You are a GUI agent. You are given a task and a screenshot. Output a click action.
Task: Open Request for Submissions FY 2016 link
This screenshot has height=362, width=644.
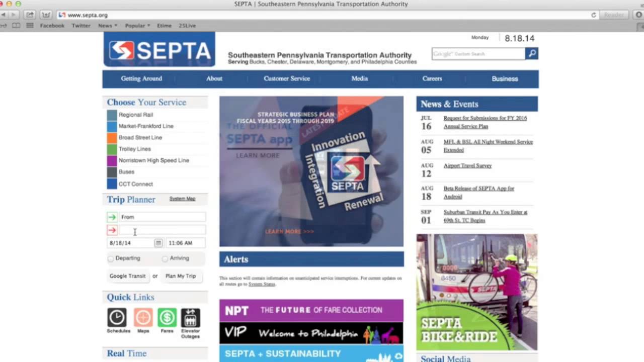point(485,122)
